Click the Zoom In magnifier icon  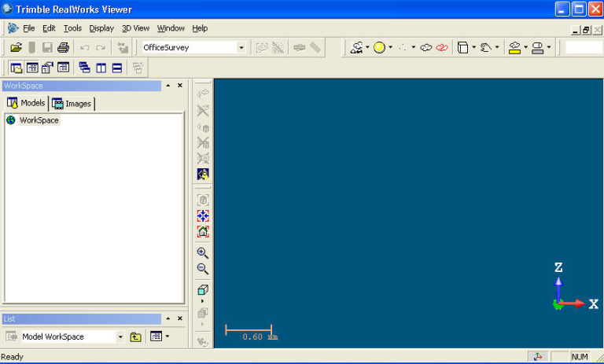point(203,253)
